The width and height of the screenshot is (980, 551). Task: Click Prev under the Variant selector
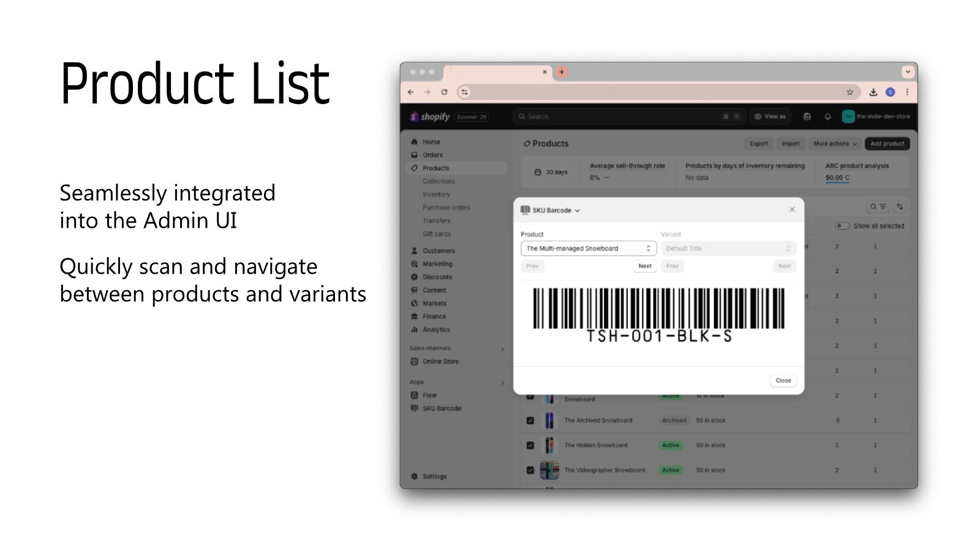coord(672,266)
